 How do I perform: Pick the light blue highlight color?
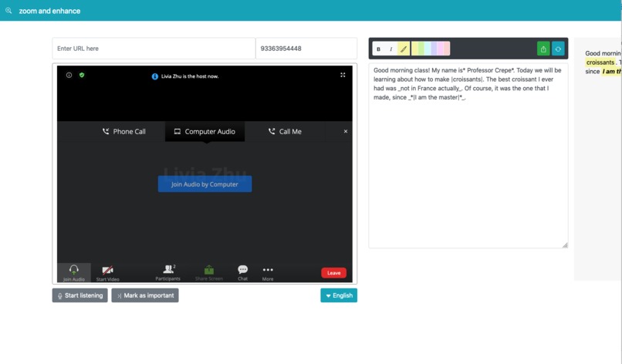click(x=428, y=49)
